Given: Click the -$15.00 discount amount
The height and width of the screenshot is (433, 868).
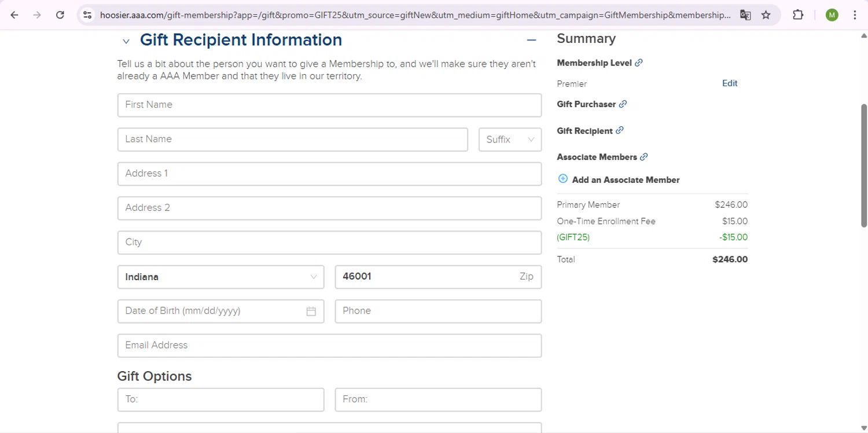Looking at the screenshot, I should click(x=733, y=237).
